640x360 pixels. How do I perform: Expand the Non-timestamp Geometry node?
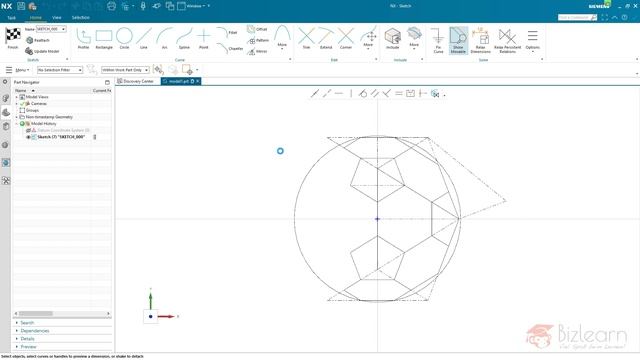17,117
